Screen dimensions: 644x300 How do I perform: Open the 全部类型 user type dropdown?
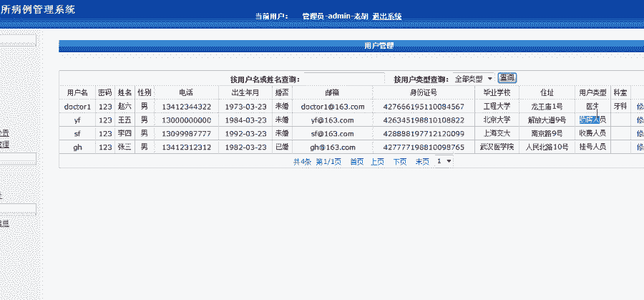[473, 79]
